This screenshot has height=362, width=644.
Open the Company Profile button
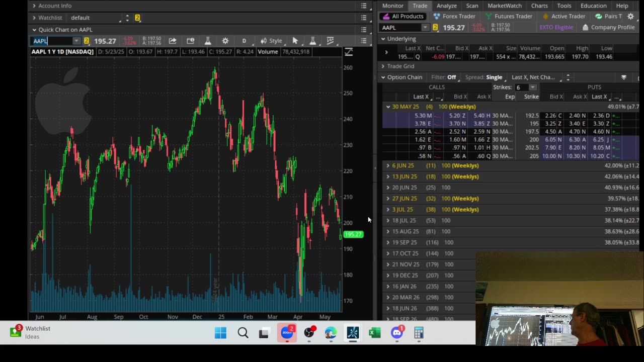point(608,28)
